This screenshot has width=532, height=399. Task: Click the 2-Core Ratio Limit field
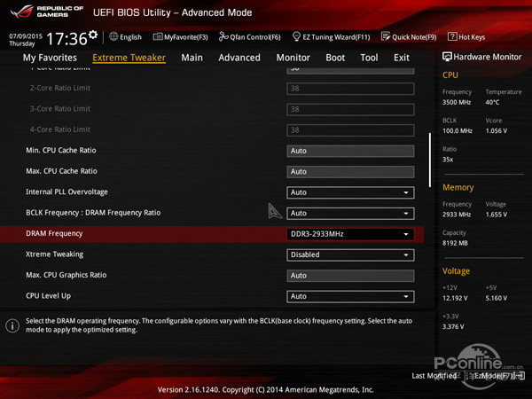[x=350, y=89]
